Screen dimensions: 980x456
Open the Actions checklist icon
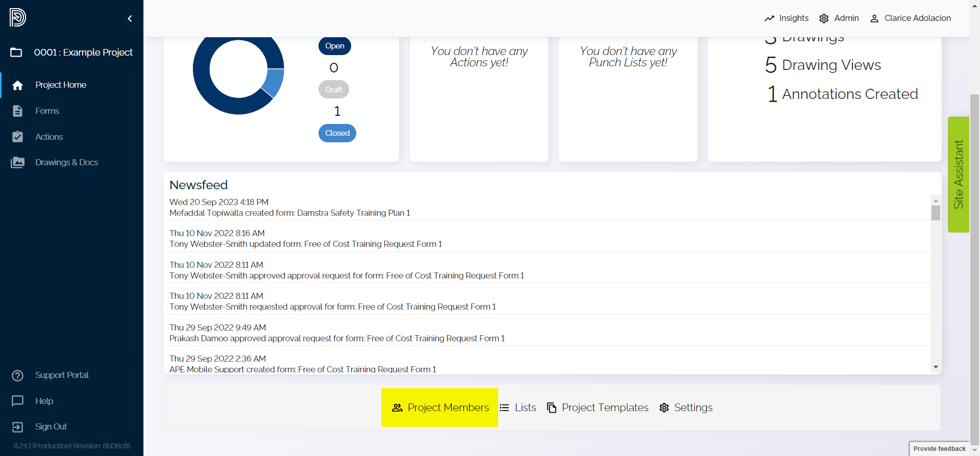coord(18,137)
